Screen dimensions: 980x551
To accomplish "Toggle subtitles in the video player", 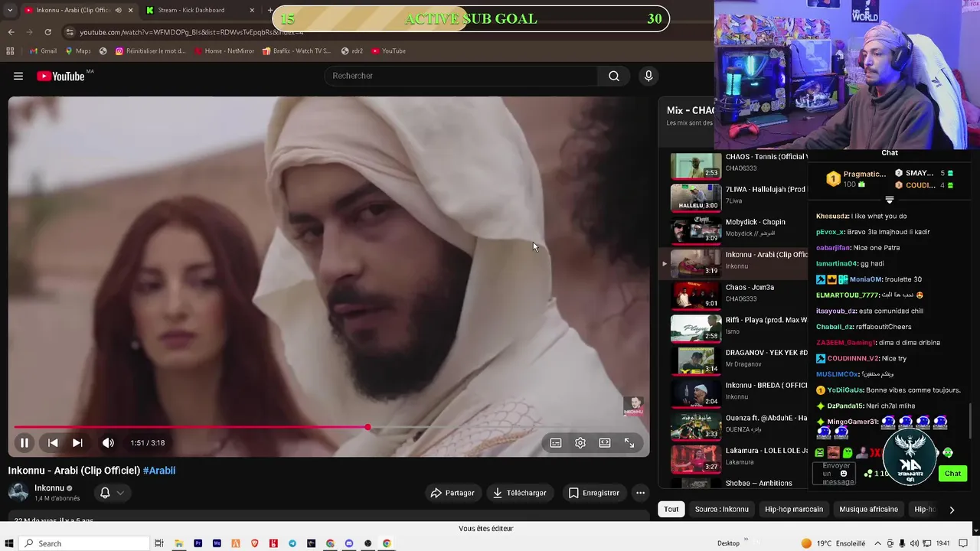I will 556,442.
